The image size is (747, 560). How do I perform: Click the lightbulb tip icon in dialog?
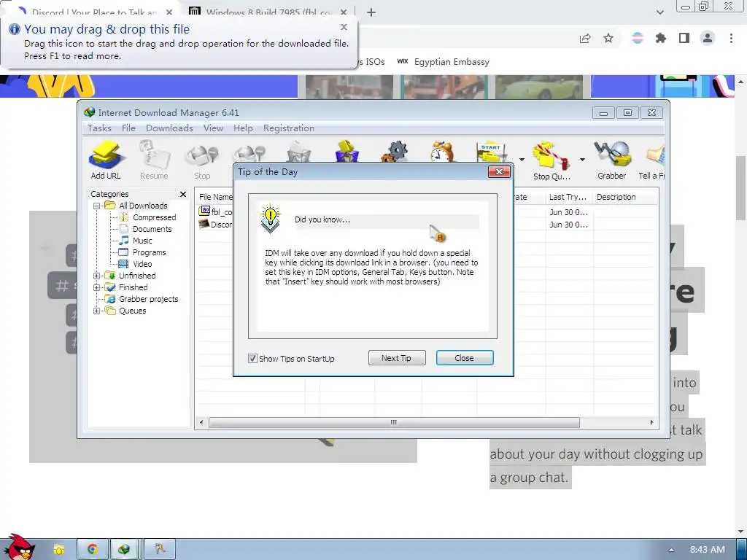[271, 219]
